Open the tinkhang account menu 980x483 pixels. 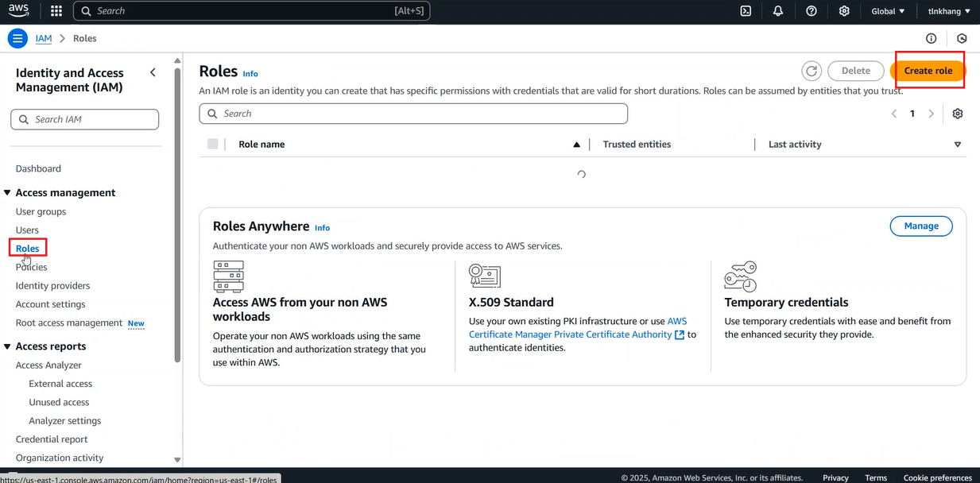[x=949, y=11]
